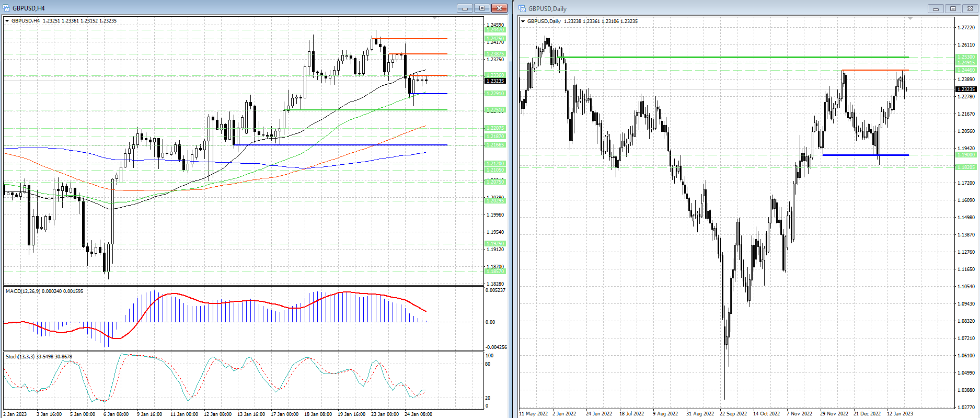Screen dimensions: 980x418
Task: Minimize the GBPUSD,Daily chart window
Action: [x=936, y=8]
